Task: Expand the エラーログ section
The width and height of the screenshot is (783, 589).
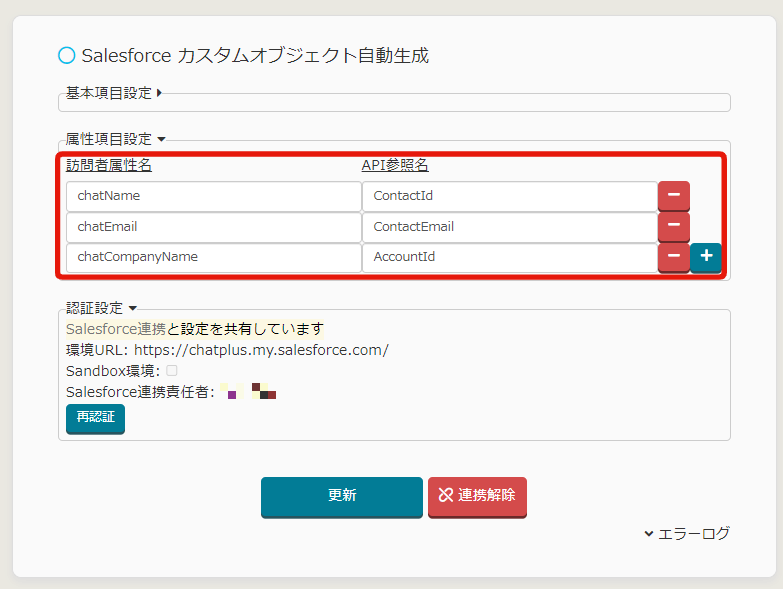Action: (x=687, y=534)
